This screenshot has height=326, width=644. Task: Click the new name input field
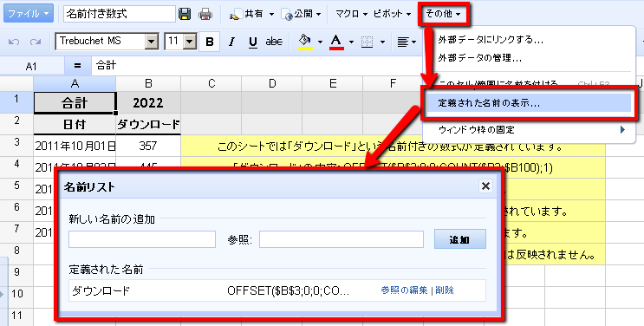(x=142, y=239)
